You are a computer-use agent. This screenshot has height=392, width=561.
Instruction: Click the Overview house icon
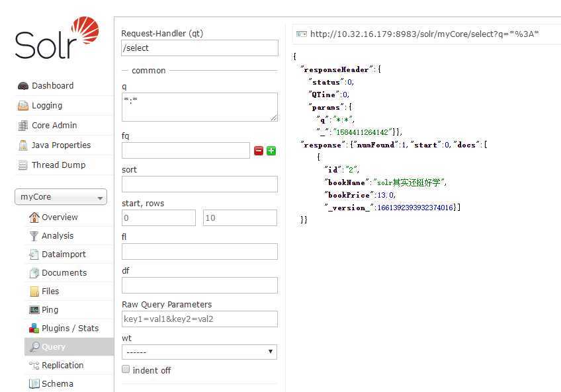point(34,217)
